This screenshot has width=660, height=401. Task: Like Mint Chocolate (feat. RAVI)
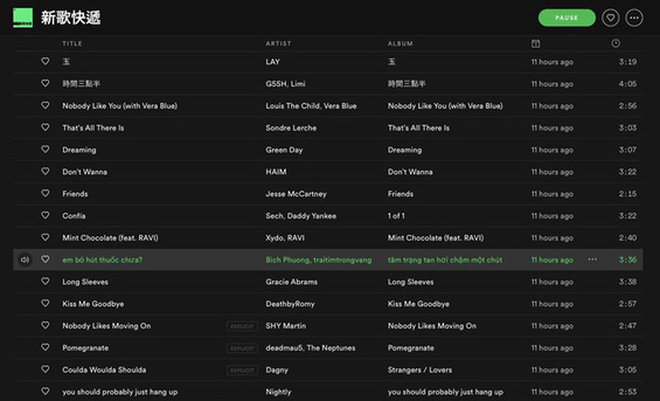pos(45,237)
